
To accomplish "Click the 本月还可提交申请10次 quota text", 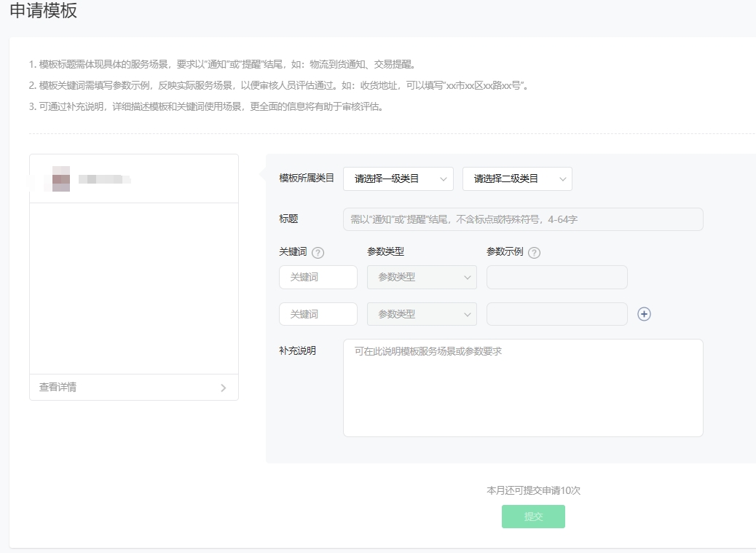I will click(x=532, y=490).
